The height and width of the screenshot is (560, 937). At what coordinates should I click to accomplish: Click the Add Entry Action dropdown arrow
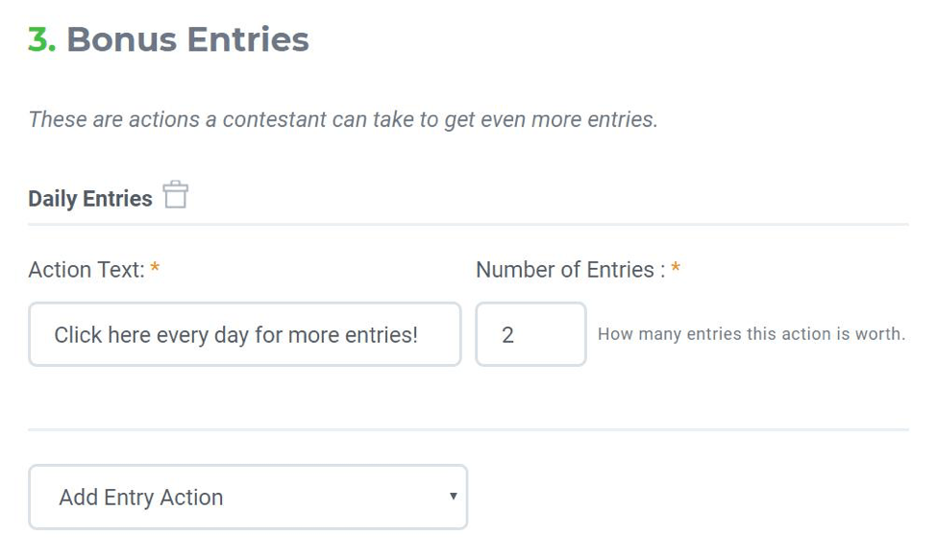click(453, 497)
